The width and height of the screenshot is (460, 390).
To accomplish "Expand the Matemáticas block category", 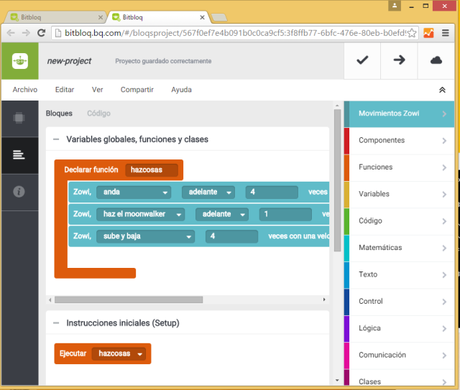I will click(x=399, y=248).
